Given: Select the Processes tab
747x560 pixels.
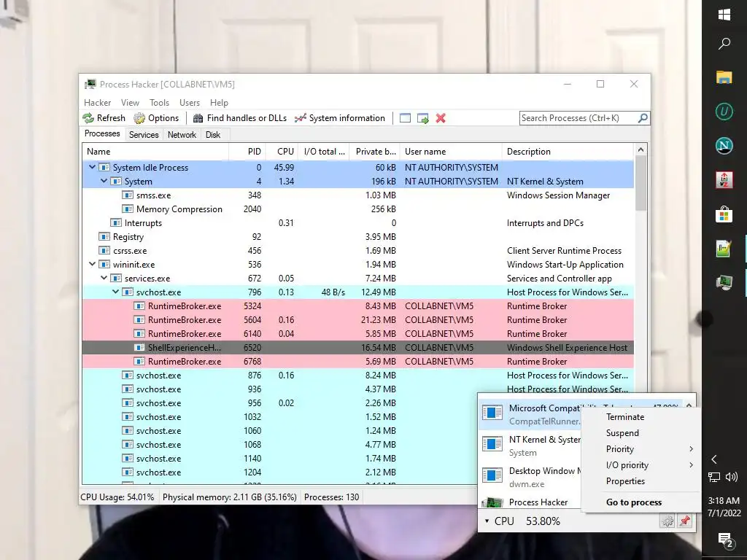Looking at the screenshot, I should [x=102, y=134].
